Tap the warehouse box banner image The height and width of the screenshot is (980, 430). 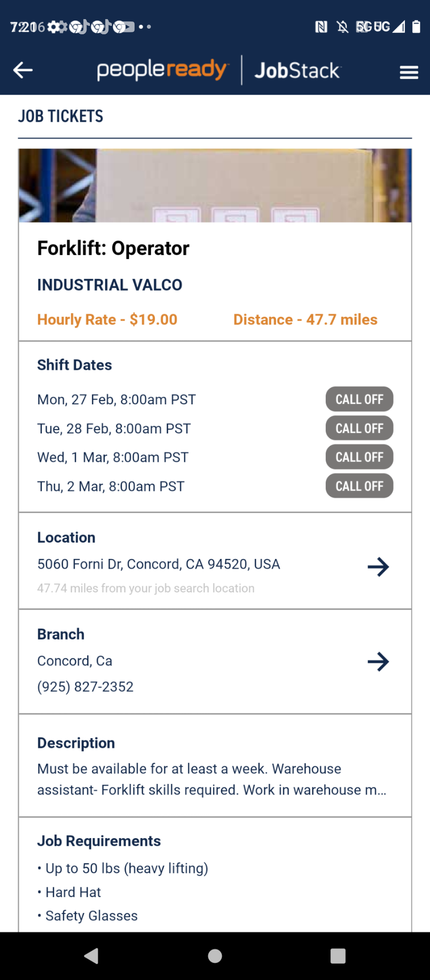click(215, 186)
